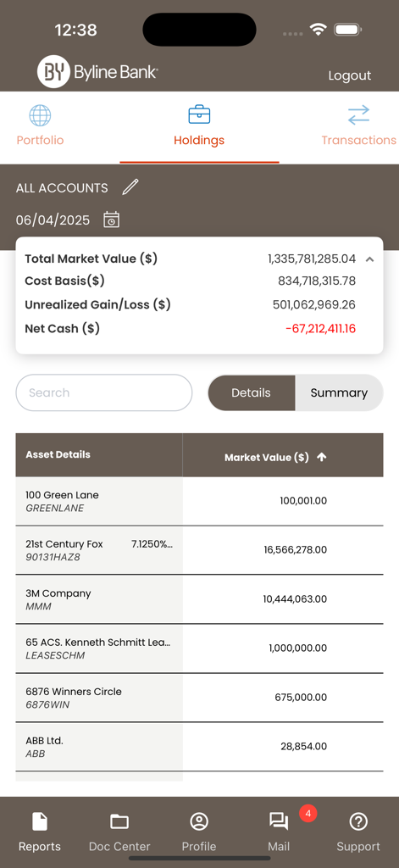The height and width of the screenshot is (868, 399).
Task: Tap the 28,854.00 market value
Action: click(304, 746)
